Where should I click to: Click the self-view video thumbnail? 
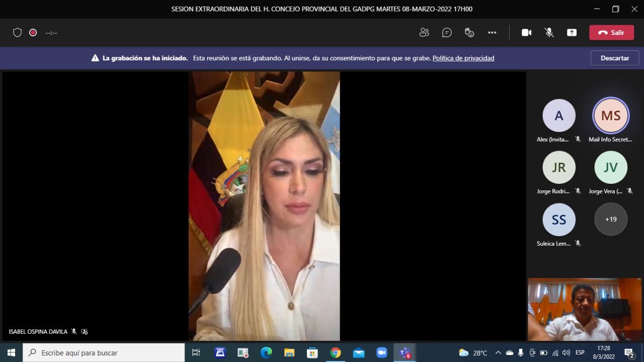pyautogui.click(x=585, y=309)
